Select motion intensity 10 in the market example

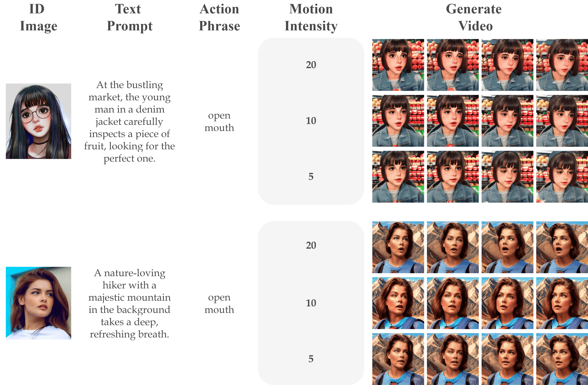tap(311, 121)
